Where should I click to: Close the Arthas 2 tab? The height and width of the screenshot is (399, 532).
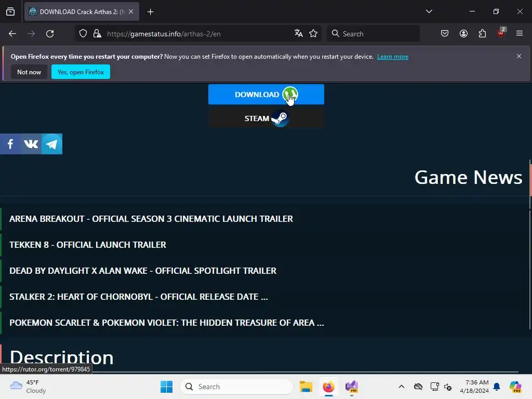(131, 11)
